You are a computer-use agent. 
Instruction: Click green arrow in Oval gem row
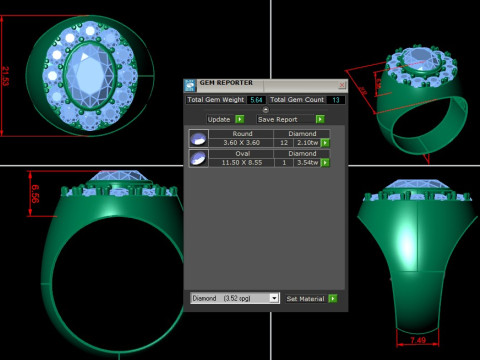(x=325, y=163)
